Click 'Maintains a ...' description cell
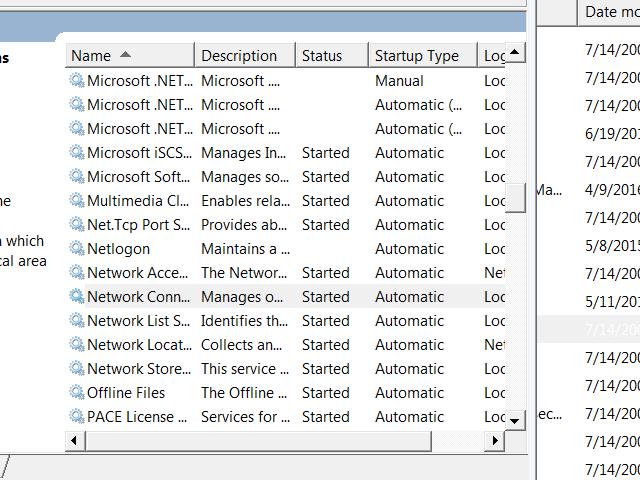The image size is (640, 480). (x=245, y=249)
